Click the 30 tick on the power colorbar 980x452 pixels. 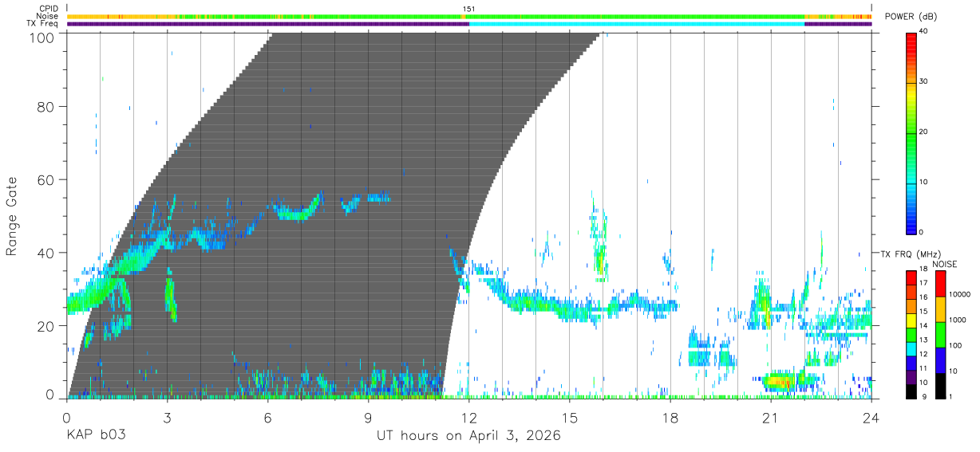(924, 82)
